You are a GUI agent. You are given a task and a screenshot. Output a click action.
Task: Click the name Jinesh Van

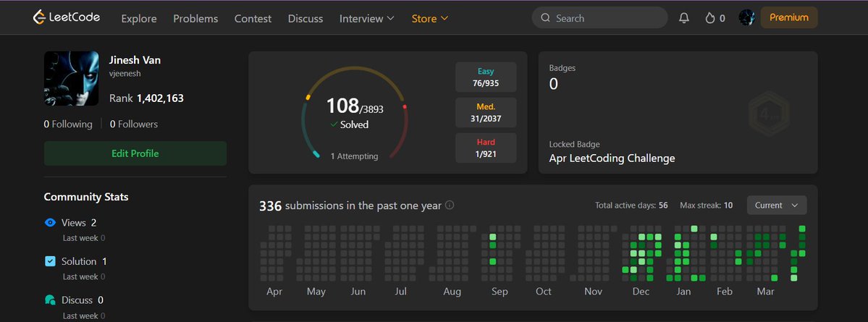click(x=135, y=60)
